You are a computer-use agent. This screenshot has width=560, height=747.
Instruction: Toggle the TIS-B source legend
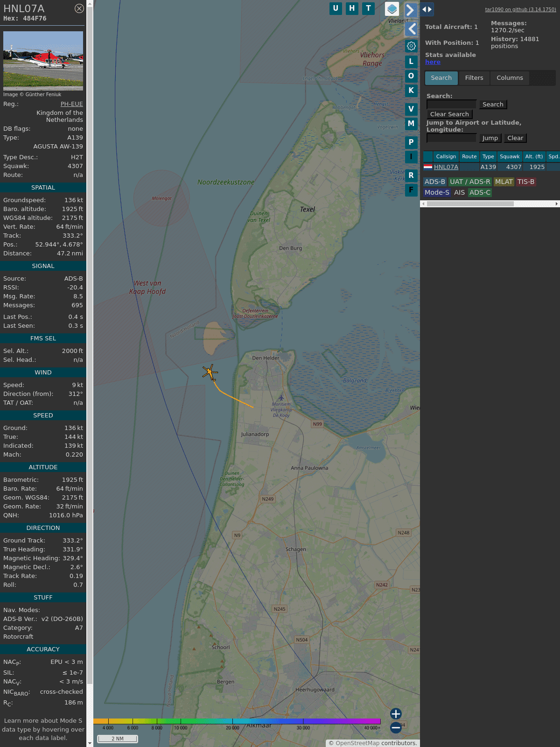coord(526,182)
